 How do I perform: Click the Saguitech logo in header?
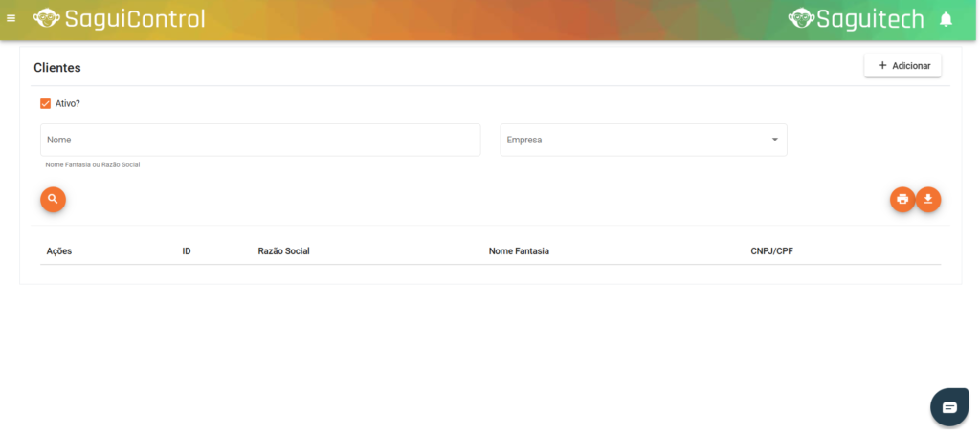pos(856,19)
